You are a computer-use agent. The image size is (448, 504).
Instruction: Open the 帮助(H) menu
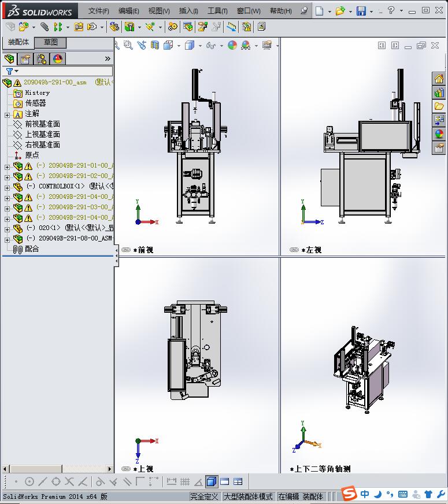click(x=280, y=11)
